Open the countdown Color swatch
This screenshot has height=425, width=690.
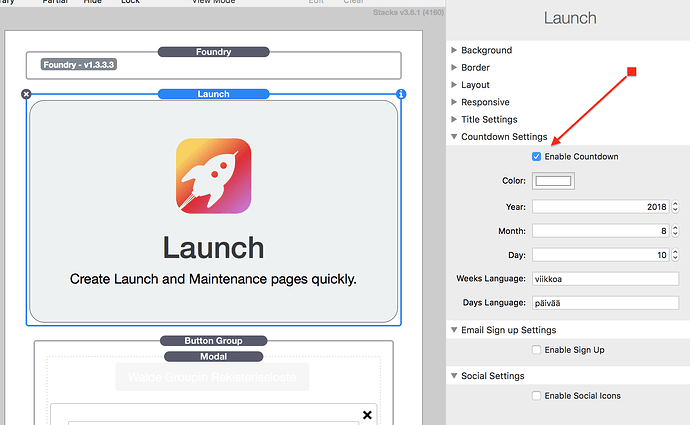(553, 181)
